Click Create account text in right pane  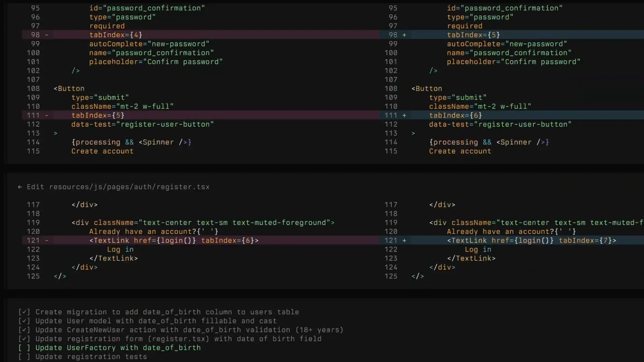pyautogui.click(x=460, y=151)
